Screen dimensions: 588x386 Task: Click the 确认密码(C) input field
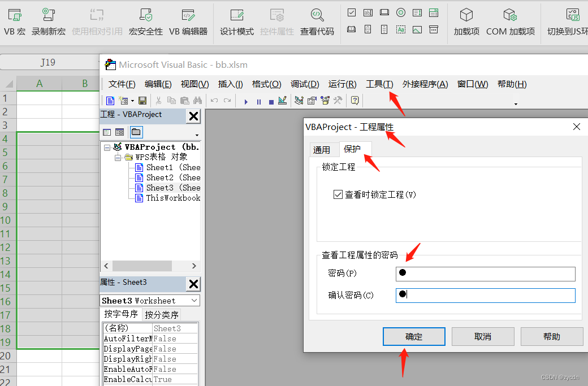pos(486,296)
